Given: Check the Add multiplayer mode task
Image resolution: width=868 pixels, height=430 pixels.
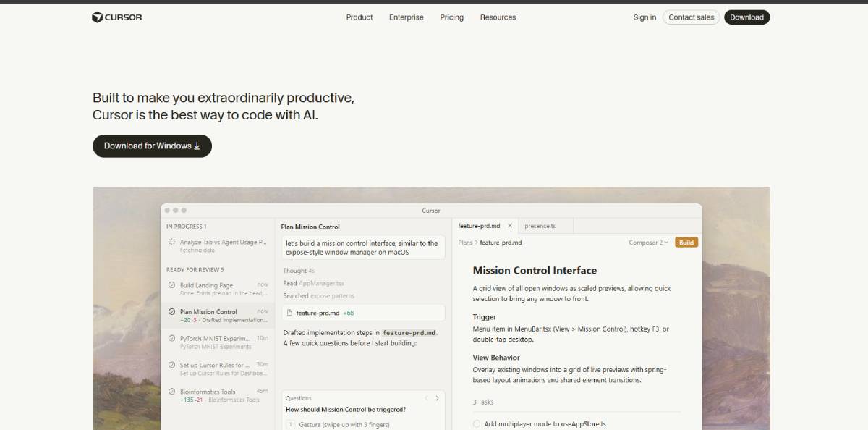Looking at the screenshot, I should coord(477,424).
